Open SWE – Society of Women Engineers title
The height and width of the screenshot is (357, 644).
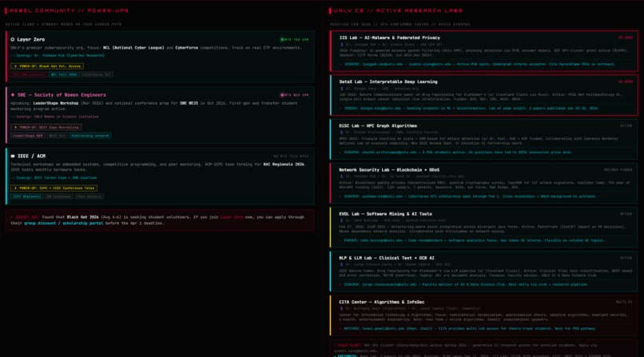point(62,95)
